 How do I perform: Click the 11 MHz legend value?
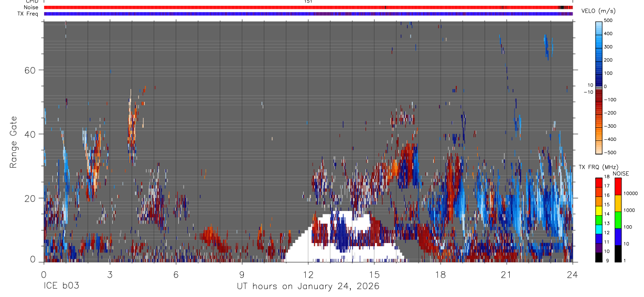(607, 242)
